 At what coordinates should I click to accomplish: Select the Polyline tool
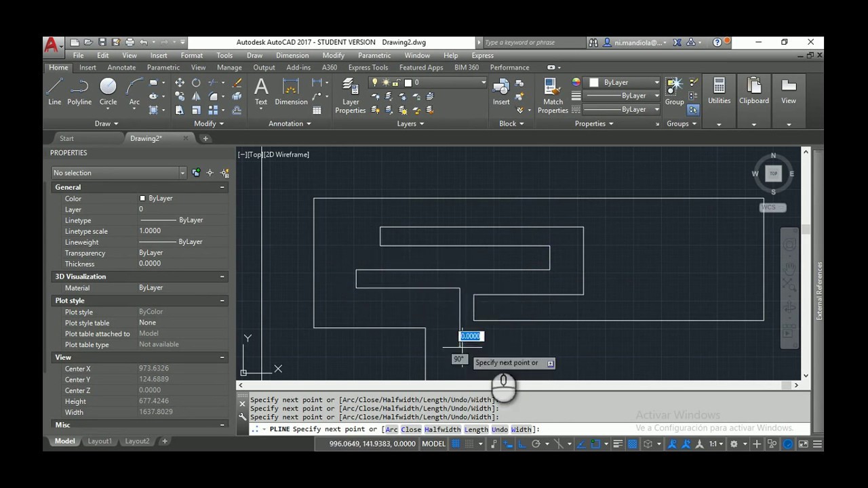point(79,91)
